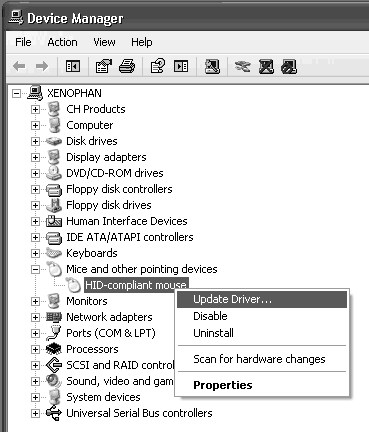Select Floppy disk controllers label
369x432 pixels.
[119, 189]
